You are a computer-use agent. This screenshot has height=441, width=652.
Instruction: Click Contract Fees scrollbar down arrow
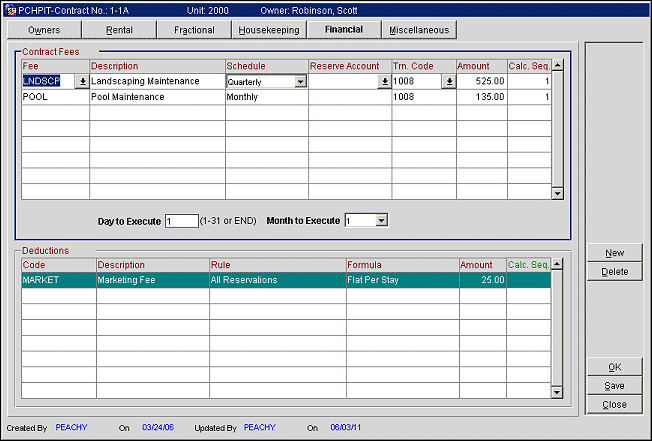[x=558, y=193]
